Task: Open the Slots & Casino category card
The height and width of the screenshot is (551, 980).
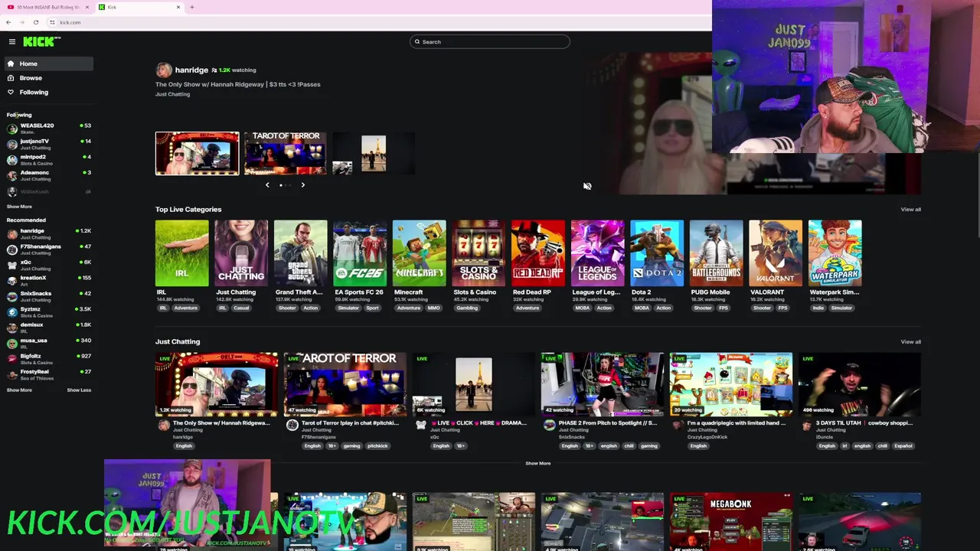Action: tap(479, 253)
